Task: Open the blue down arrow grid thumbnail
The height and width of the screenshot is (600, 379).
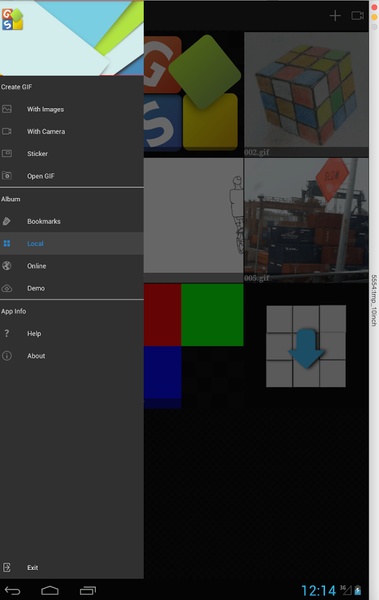Action: click(x=306, y=346)
